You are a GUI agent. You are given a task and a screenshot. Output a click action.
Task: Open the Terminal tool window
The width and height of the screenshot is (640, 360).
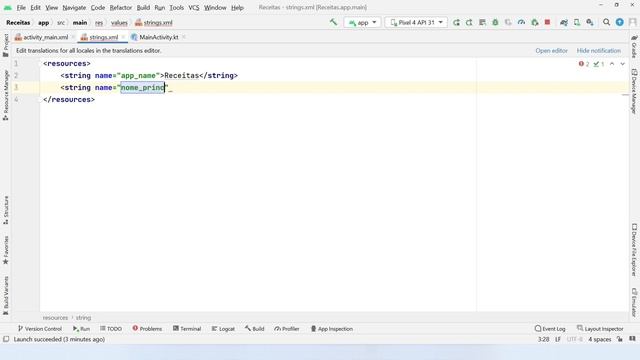pos(187,329)
